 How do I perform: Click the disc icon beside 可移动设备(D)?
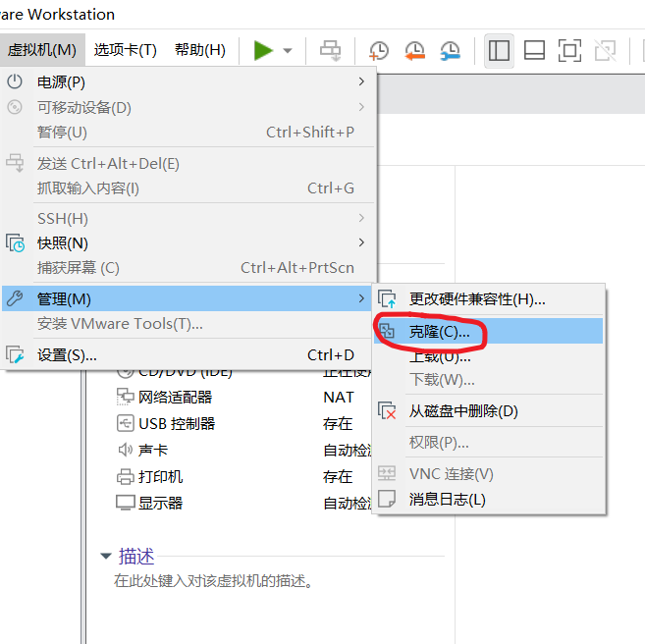15,107
